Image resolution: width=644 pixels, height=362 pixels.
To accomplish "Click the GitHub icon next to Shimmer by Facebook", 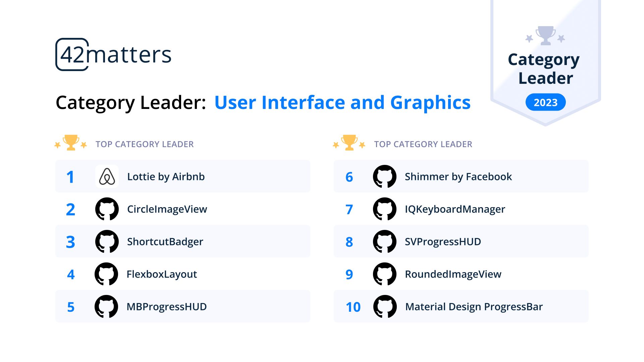I will click(385, 177).
